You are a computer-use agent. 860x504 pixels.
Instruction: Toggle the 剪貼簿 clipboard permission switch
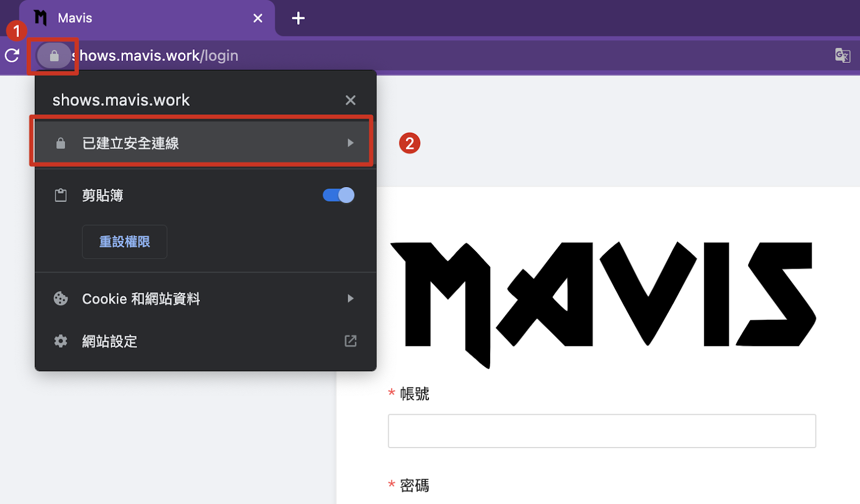click(339, 195)
